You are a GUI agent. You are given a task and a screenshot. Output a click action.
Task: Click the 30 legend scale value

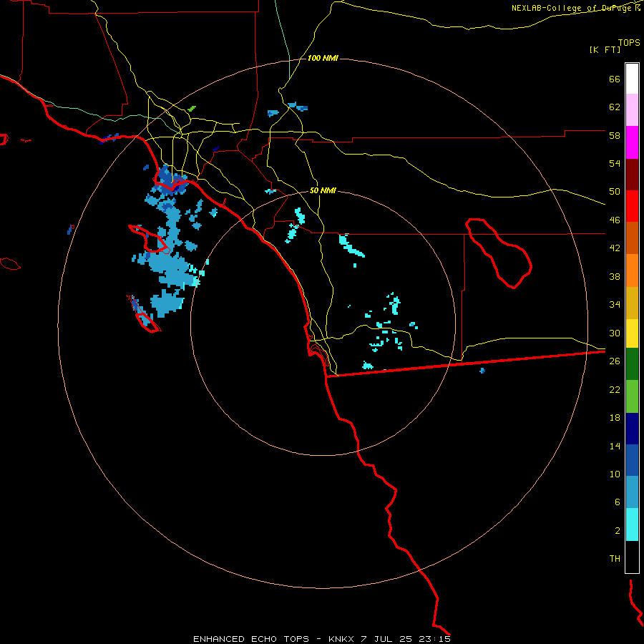[x=614, y=333]
